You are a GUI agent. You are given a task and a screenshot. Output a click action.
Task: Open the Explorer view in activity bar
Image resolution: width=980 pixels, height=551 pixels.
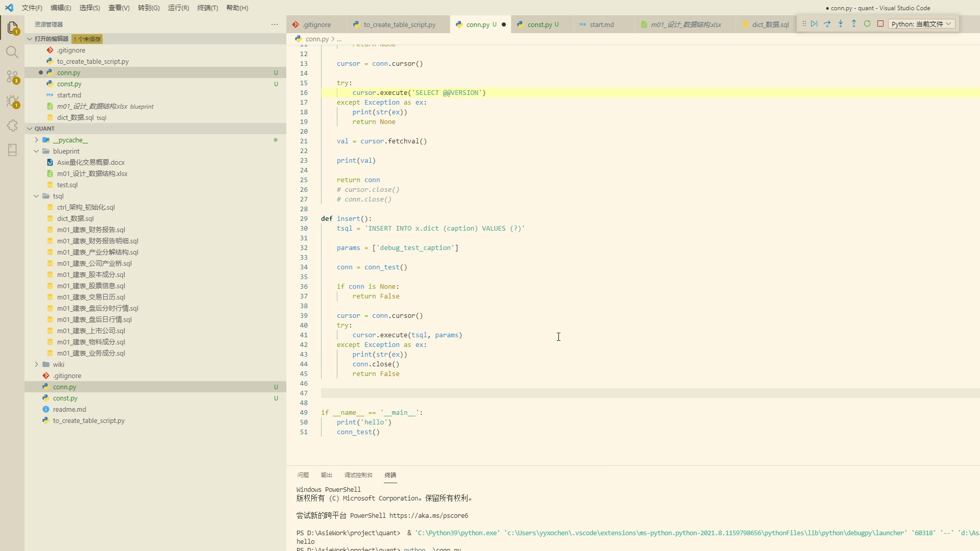click(x=12, y=28)
